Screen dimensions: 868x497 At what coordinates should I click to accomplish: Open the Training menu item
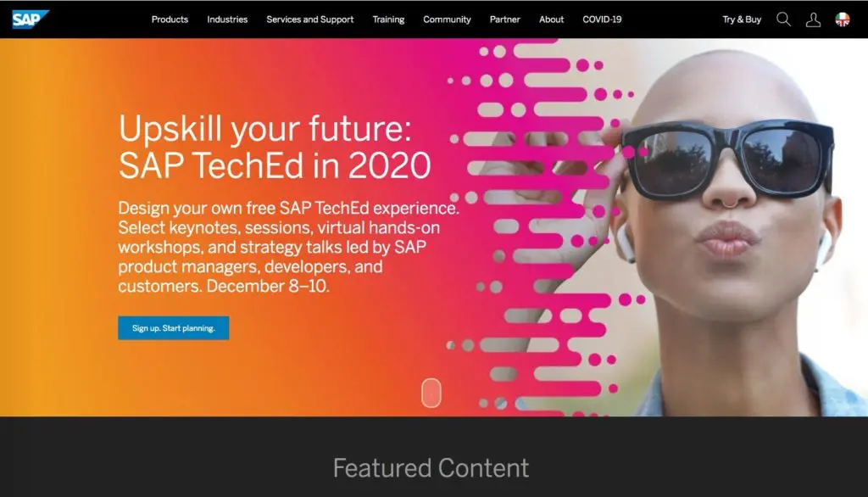coord(388,20)
